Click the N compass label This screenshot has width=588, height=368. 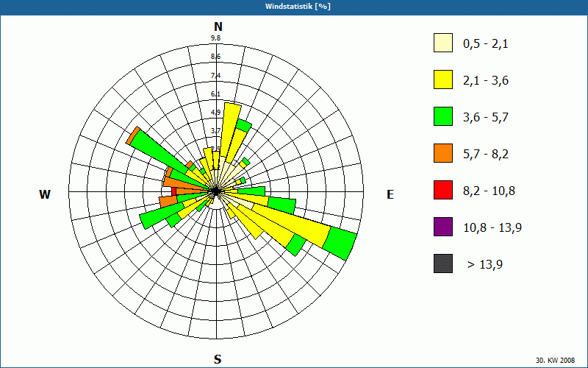click(218, 26)
